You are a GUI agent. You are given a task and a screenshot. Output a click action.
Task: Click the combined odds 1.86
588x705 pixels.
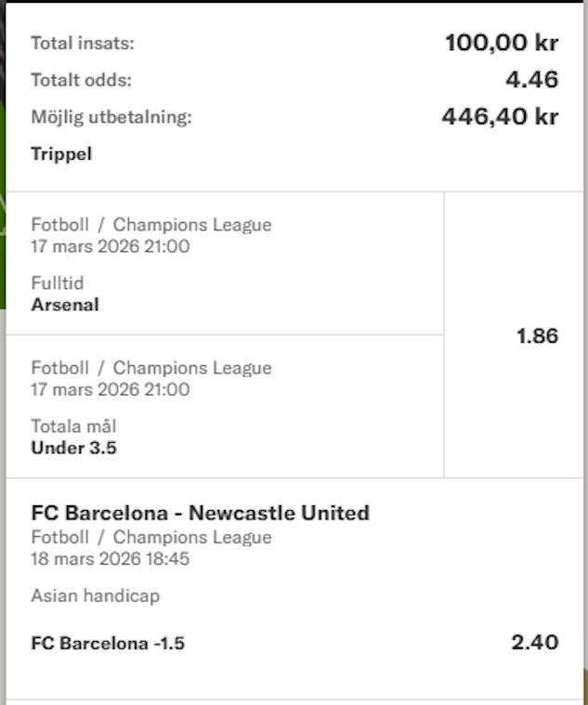pyautogui.click(x=537, y=336)
